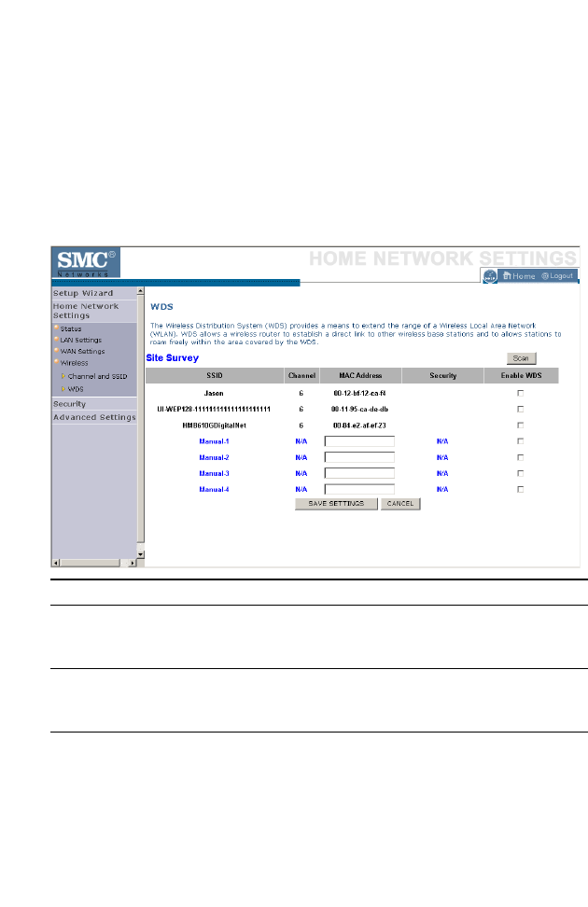The width and height of the screenshot is (588, 907).
Task: Click the Manual-4 label
Action: coord(214,489)
